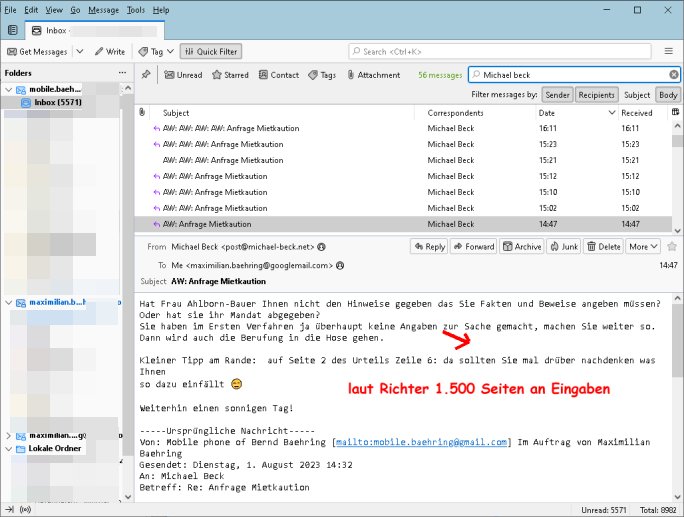Forward the current email

474,246
